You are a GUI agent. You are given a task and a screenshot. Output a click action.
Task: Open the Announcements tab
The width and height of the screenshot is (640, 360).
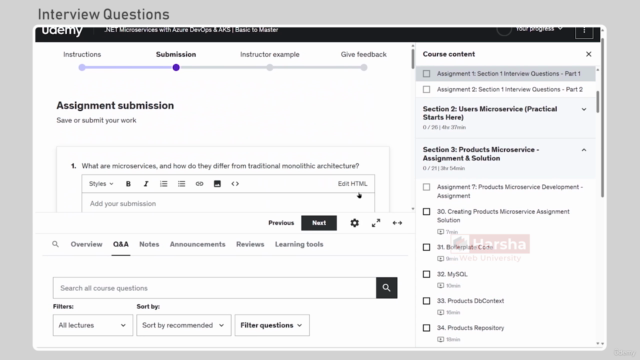[198, 244]
